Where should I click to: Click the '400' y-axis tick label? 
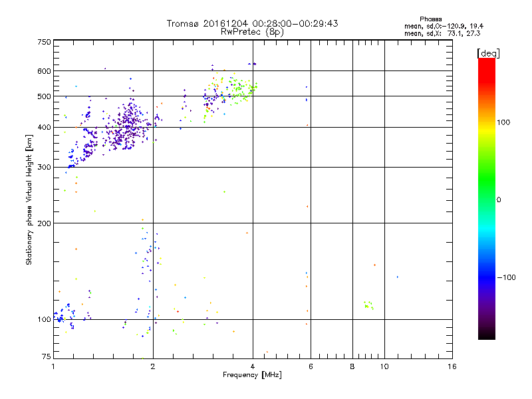(44, 128)
